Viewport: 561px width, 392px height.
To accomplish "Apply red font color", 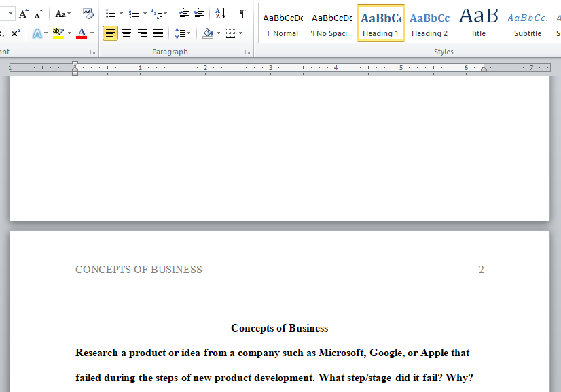I will pos(82,33).
